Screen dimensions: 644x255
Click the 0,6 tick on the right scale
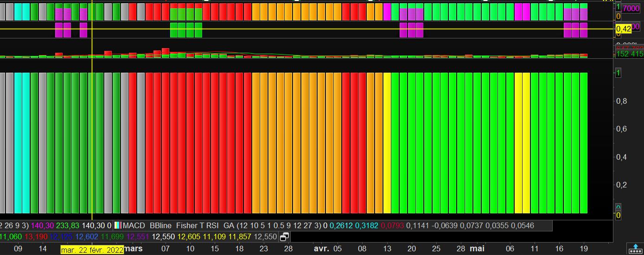coord(622,129)
